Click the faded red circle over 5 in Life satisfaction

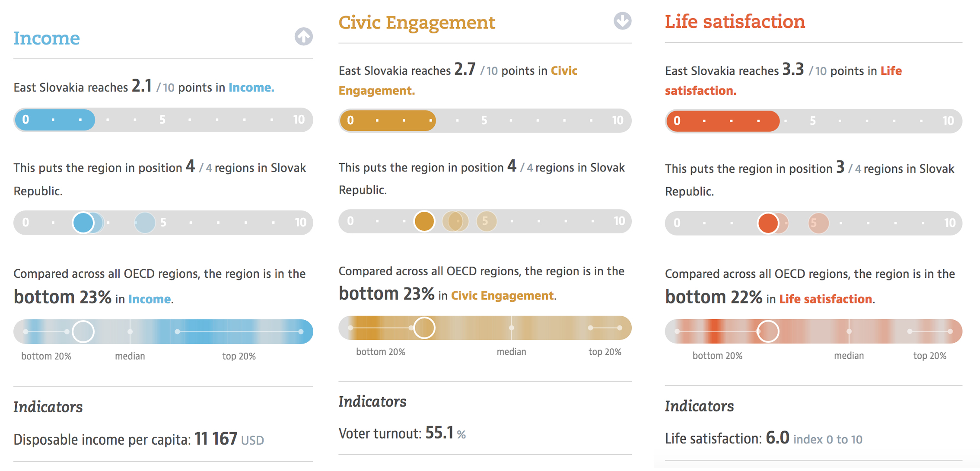(818, 223)
